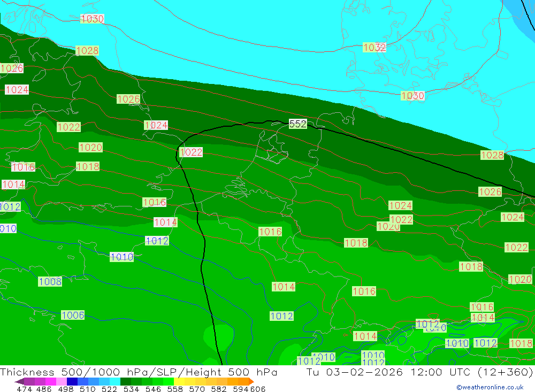The height and width of the screenshot is (392, 535).
Task: Click the 546 legend value
Action: point(153,389)
